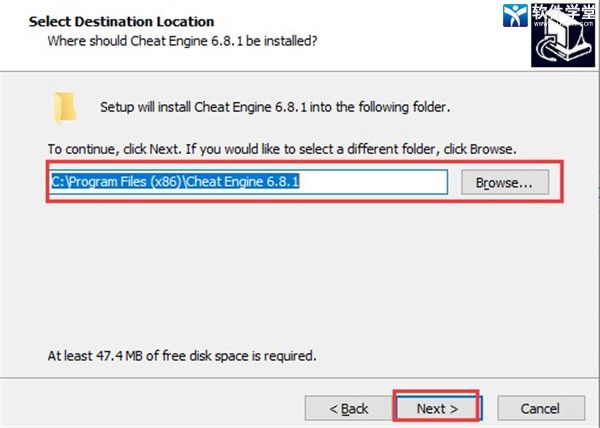The width and height of the screenshot is (600, 428).
Task: Click the word Browse in the instruction sentence
Action: pos(492,149)
